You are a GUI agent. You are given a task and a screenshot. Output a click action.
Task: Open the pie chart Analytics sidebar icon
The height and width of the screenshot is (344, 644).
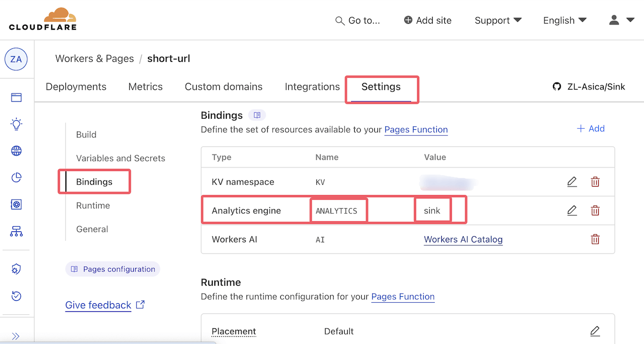[x=16, y=178]
